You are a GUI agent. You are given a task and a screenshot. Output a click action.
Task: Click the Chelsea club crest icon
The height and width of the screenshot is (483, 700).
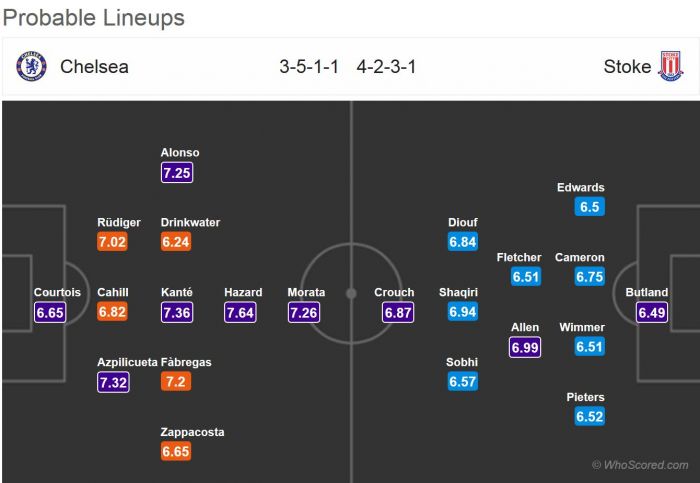point(31,67)
